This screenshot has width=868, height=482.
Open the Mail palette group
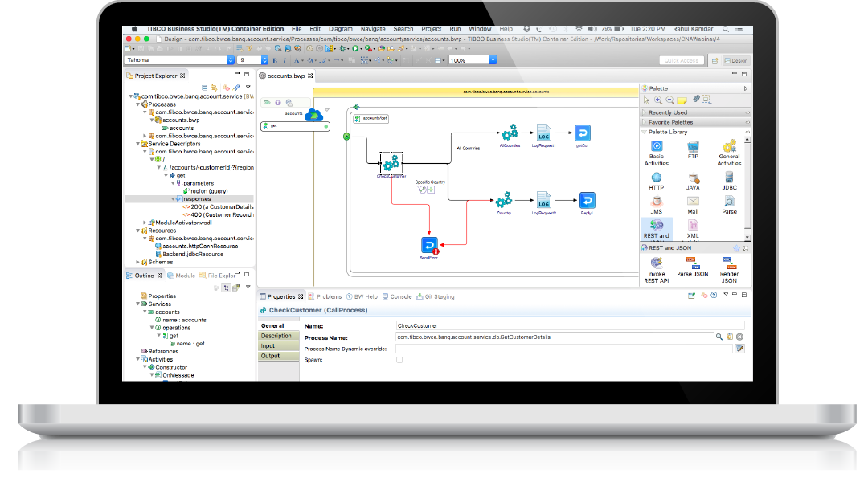(x=693, y=206)
